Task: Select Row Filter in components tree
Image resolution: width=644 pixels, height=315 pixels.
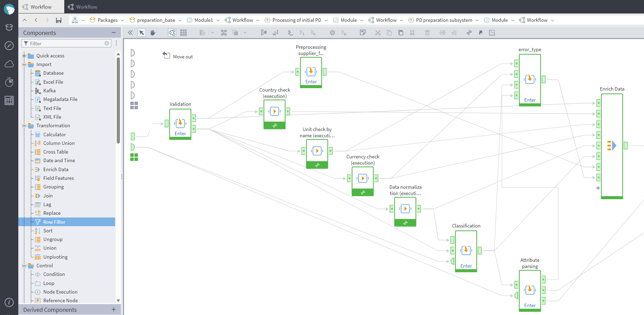Action: pyautogui.click(x=54, y=222)
